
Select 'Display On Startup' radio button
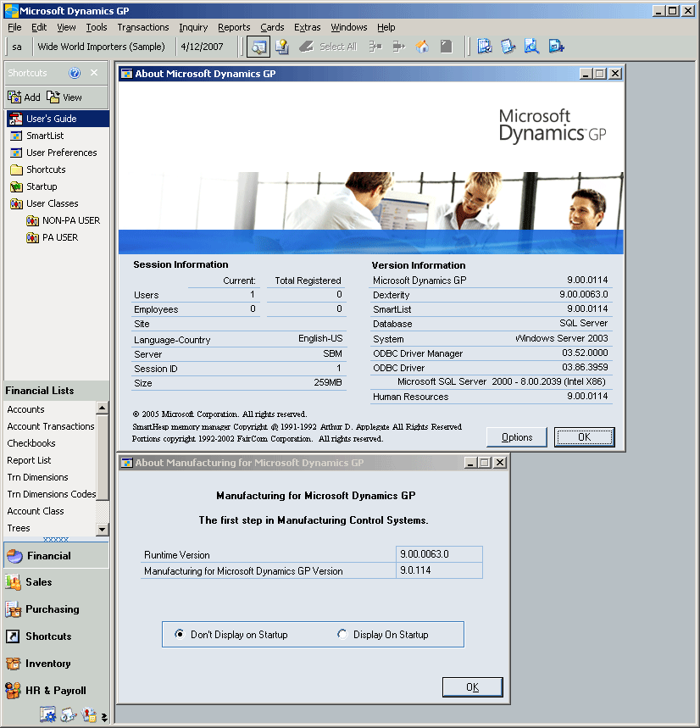tap(342, 634)
